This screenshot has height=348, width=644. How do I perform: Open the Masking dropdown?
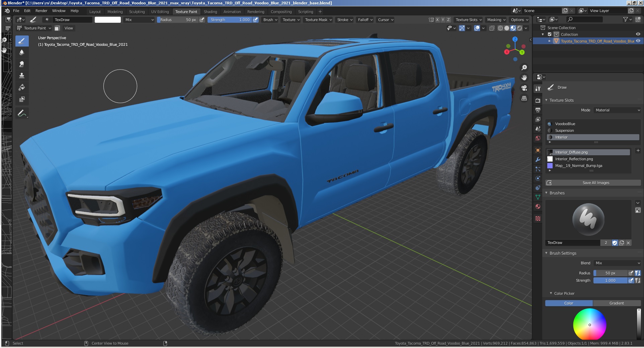(496, 20)
